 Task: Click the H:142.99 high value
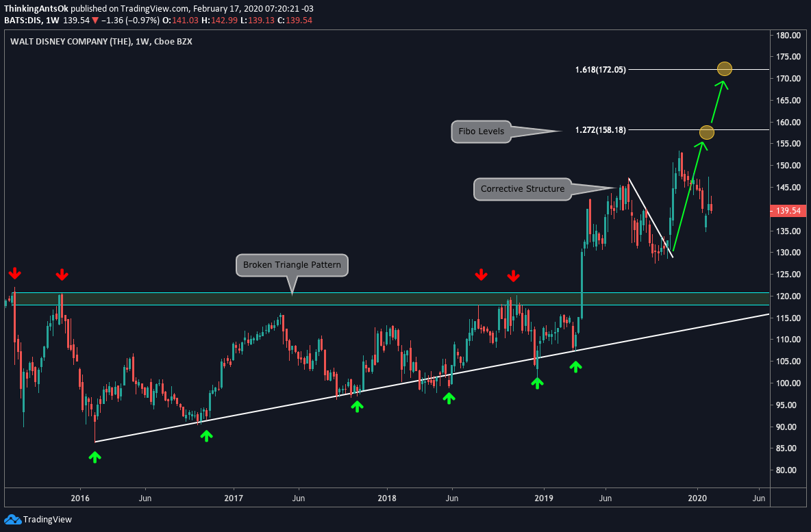[x=219, y=21]
